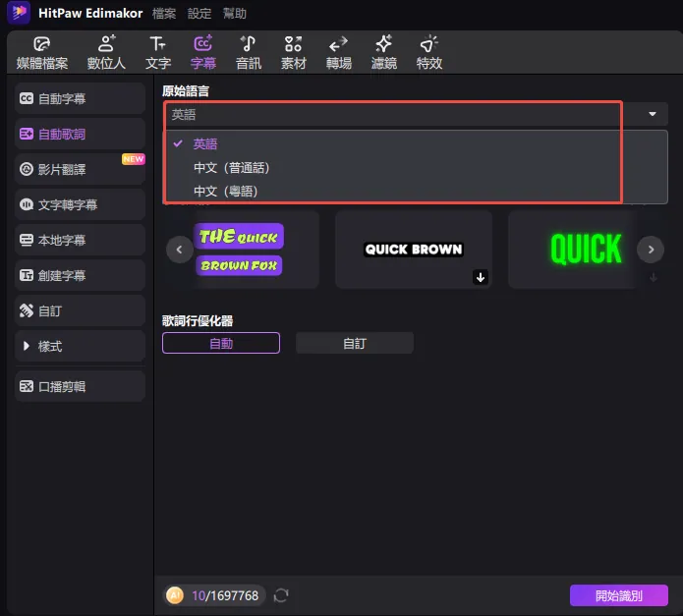Image resolution: width=683 pixels, height=616 pixels.
Task: Select 自動字幕 in the sidebar
Action: pos(81,98)
